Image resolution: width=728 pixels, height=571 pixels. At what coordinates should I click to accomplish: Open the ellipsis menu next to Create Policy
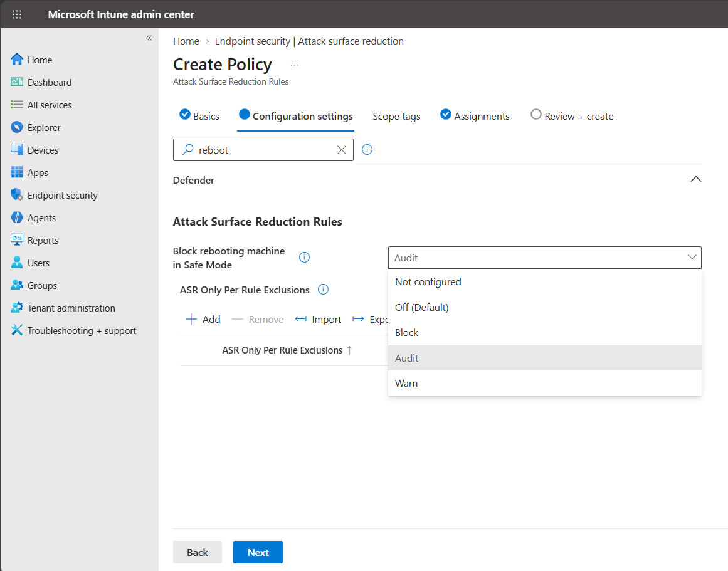coord(294,65)
